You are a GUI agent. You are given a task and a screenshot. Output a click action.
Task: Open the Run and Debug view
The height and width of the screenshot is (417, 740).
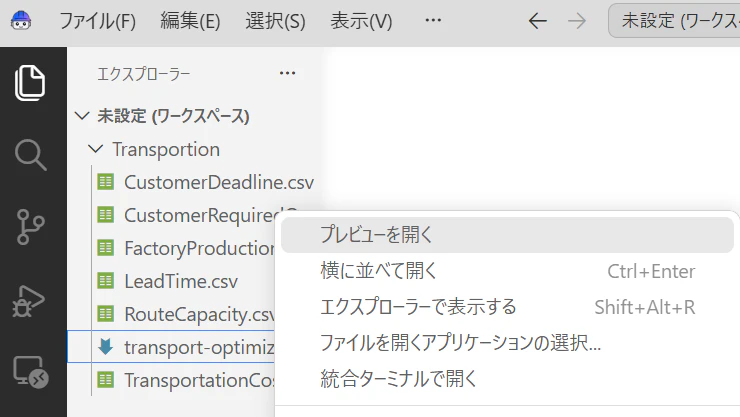tap(29, 301)
